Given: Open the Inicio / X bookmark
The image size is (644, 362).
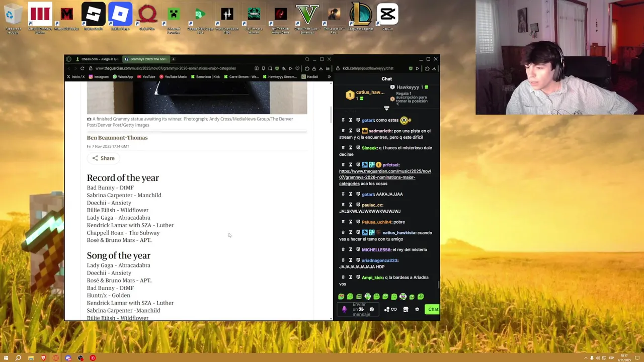Looking at the screenshot, I should pyautogui.click(x=75, y=77).
